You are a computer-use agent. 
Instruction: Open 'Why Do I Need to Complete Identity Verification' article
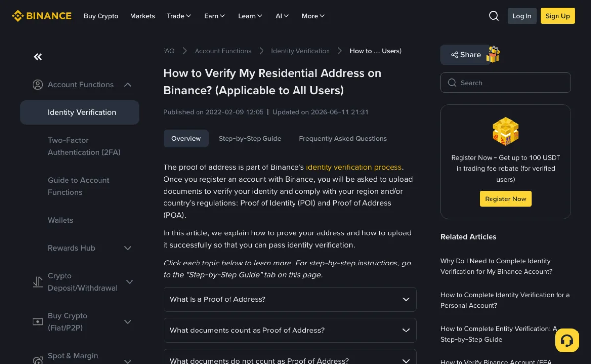[x=496, y=266]
